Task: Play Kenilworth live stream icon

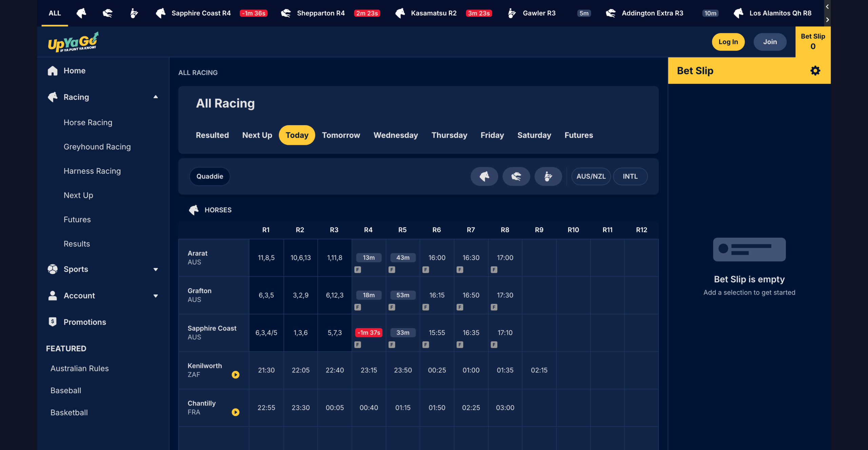Action: coord(235,375)
